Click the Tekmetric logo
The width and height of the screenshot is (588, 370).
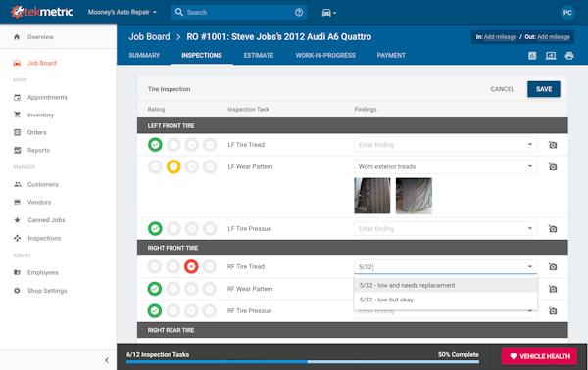pyautogui.click(x=41, y=12)
